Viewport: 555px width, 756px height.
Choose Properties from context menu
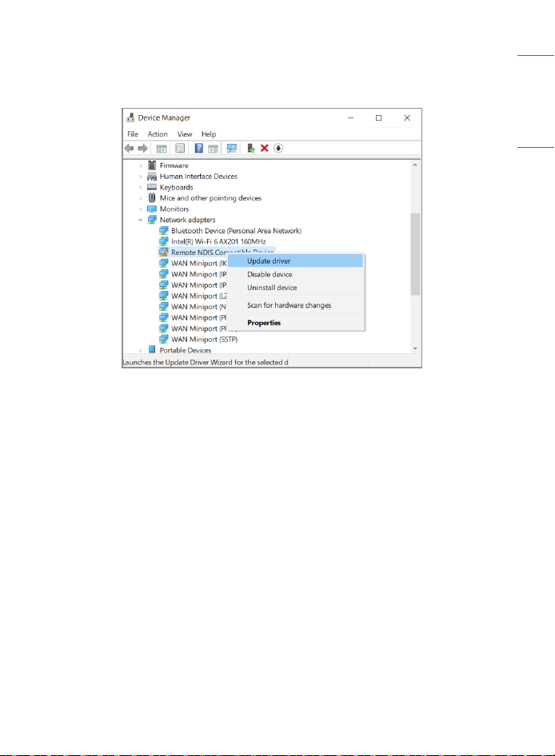click(295, 323)
